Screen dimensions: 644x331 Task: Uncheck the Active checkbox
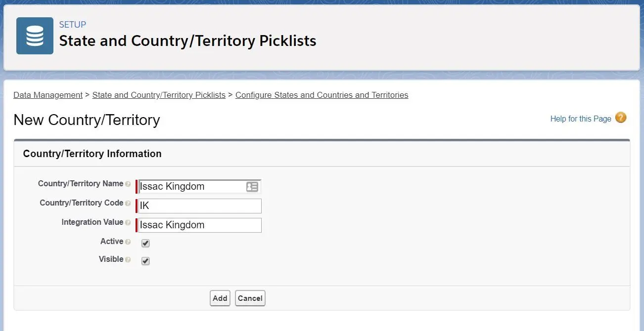[x=145, y=243]
